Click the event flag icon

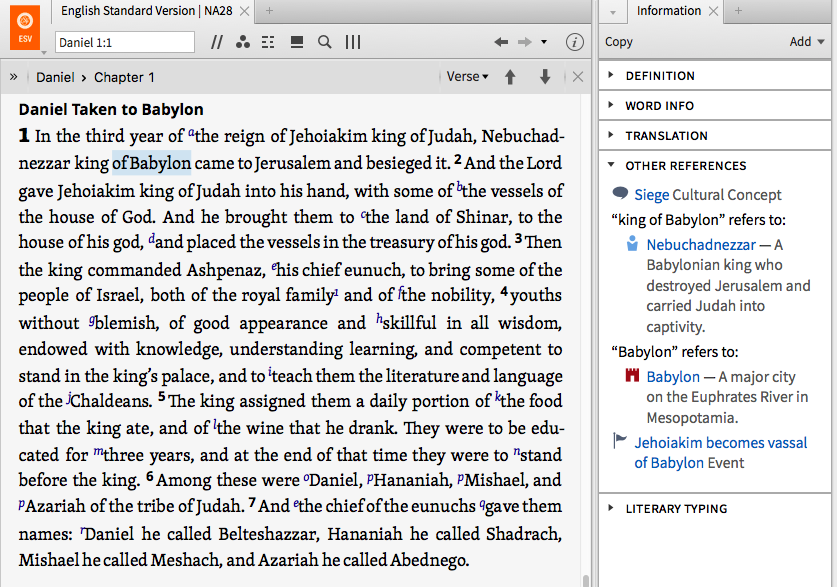tap(620, 441)
